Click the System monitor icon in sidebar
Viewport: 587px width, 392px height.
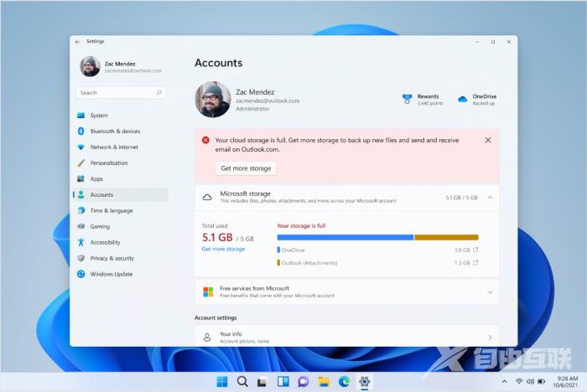[x=81, y=116]
